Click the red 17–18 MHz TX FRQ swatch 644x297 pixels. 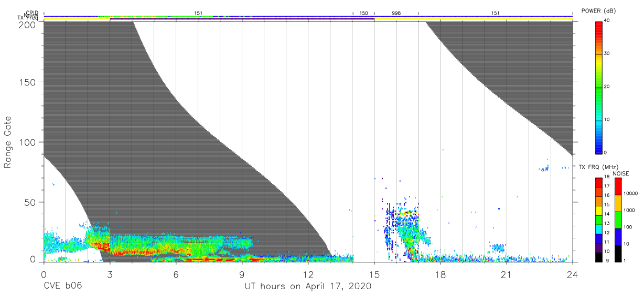tap(599, 183)
